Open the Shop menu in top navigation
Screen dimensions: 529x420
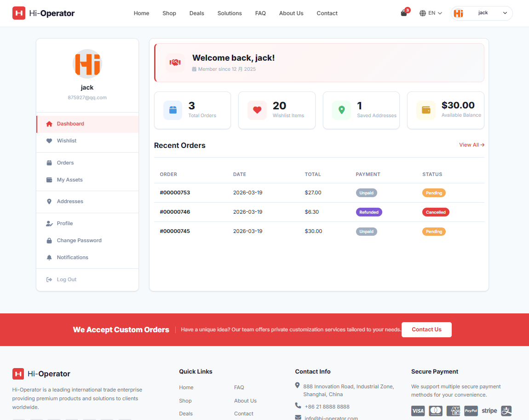tap(169, 13)
